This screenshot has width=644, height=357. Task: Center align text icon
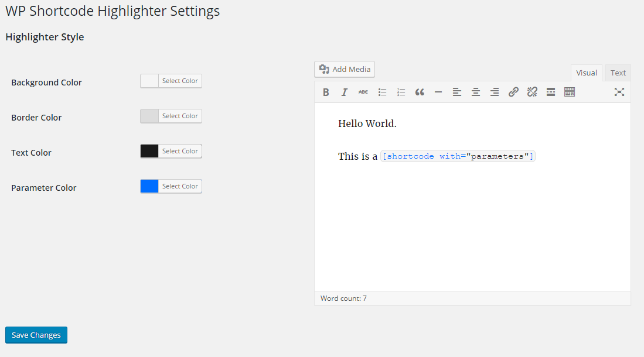click(x=476, y=92)
